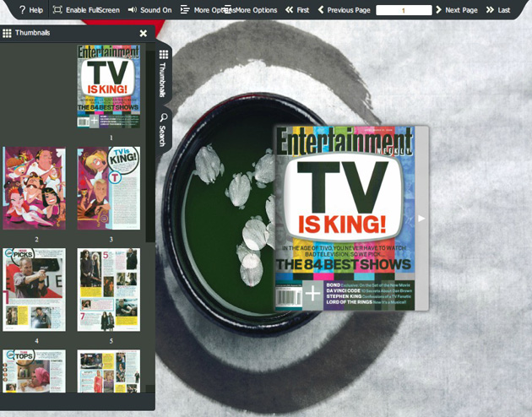Screen dimensions: 532x417
Task: Open page 3 TV is King thumbnail
Action: pyautogui.click(x=109, y=188)
